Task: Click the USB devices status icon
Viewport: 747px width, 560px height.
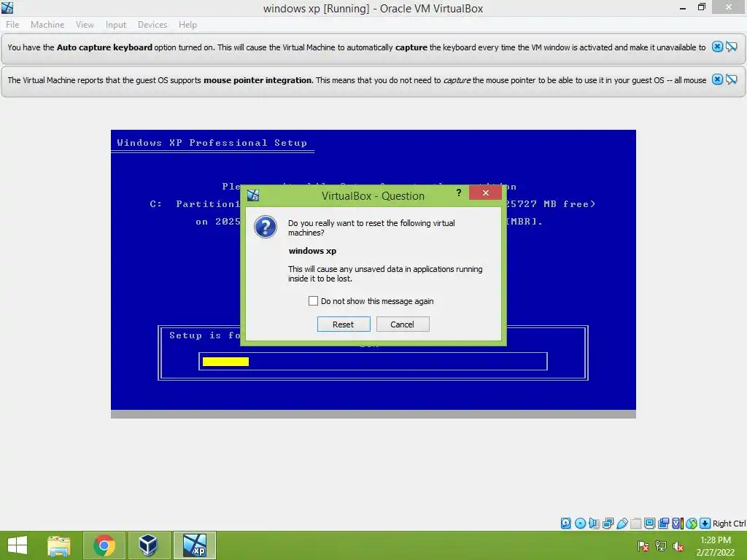Action: [622, 524]
